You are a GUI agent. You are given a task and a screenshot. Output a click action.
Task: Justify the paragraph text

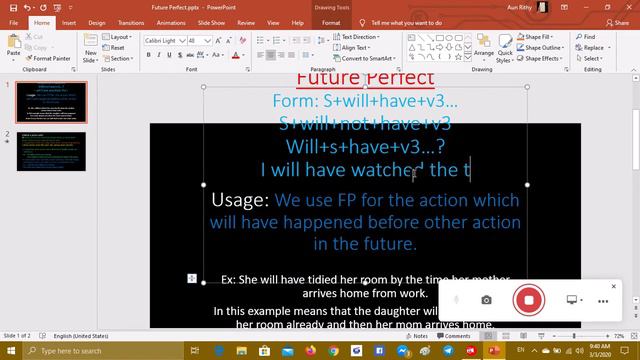tap(291, 55)
